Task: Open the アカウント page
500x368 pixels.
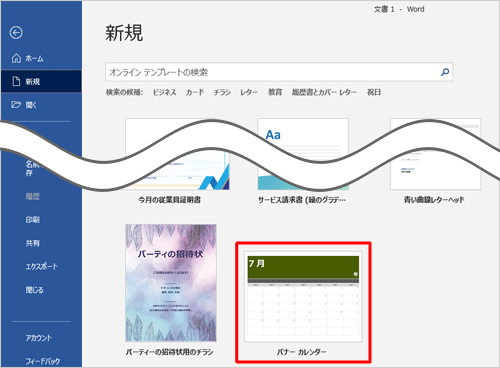Action: (39, 338)
